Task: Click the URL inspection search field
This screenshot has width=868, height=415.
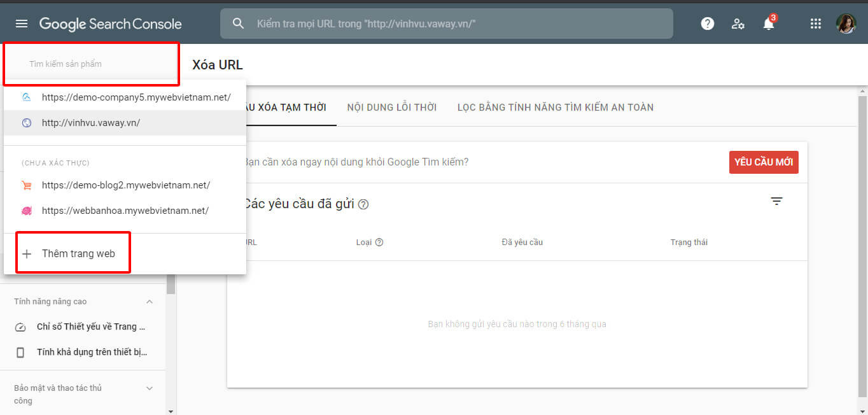Action: [x=445, y=24]
